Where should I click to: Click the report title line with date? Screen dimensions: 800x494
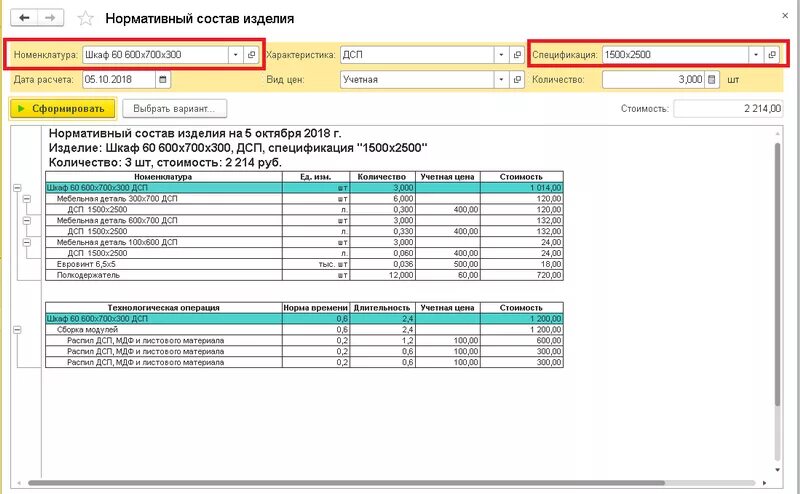click(x=195, y=134)
